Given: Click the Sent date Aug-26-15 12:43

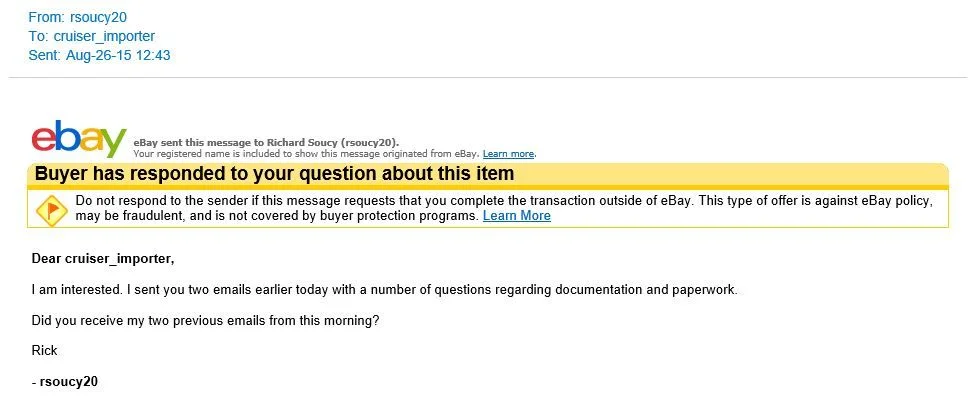Looking at the screenshot, I should click(x=118, y=56).
